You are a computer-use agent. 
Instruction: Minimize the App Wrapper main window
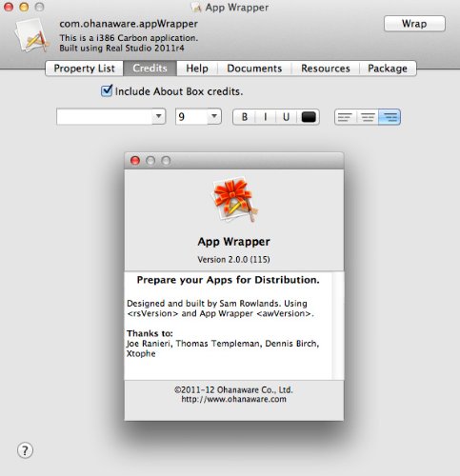pos(24,7)
